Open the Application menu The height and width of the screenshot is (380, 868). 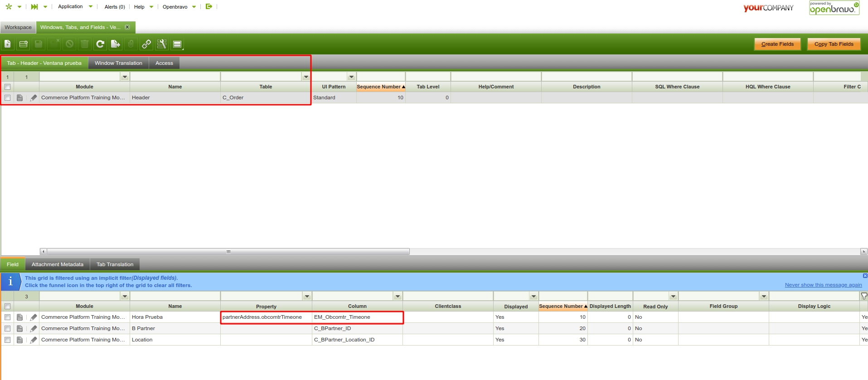pyautogui.click(x=75, y=6)
